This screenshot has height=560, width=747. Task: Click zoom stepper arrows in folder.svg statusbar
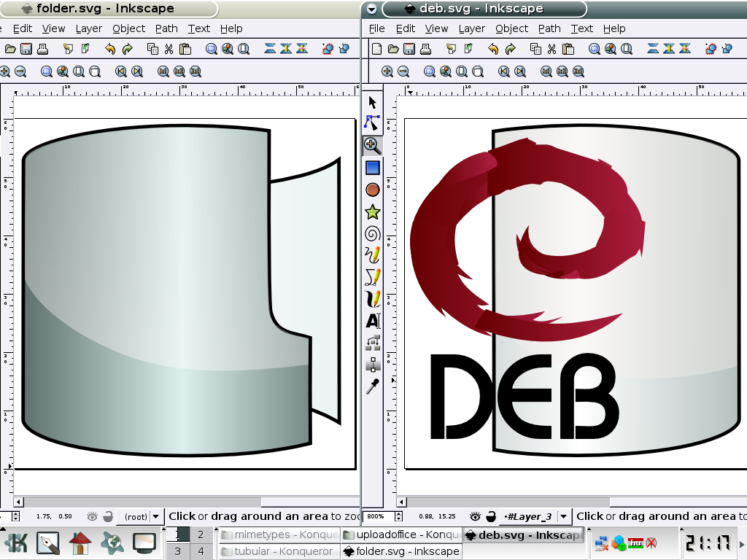[16, 516]
